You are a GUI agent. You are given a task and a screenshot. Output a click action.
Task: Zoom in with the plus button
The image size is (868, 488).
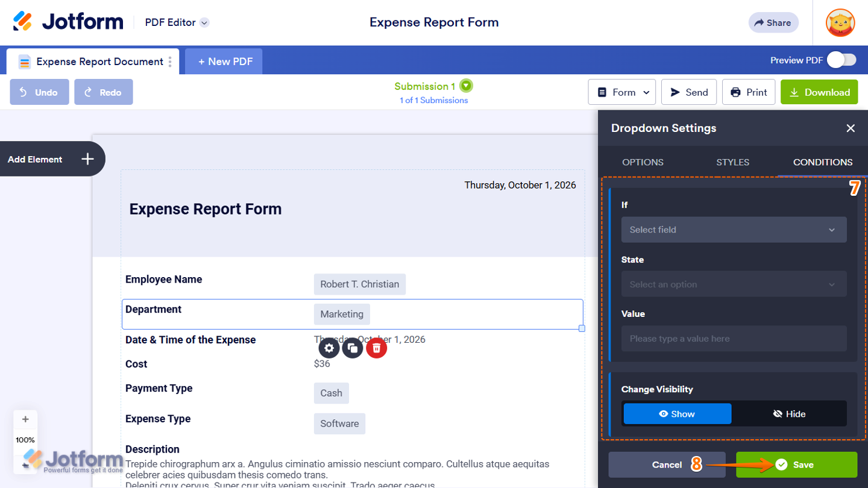tap(25, 419)
